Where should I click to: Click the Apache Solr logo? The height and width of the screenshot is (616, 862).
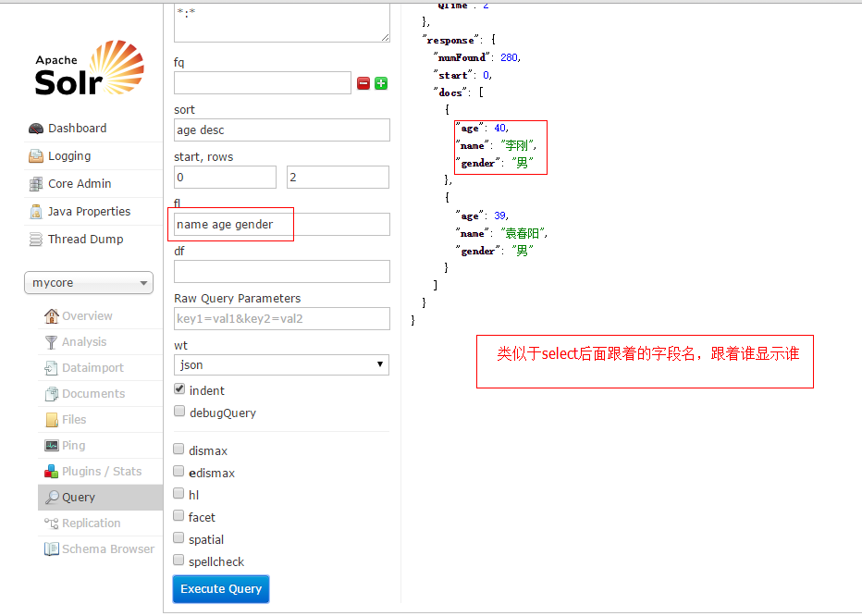point(88,69)
